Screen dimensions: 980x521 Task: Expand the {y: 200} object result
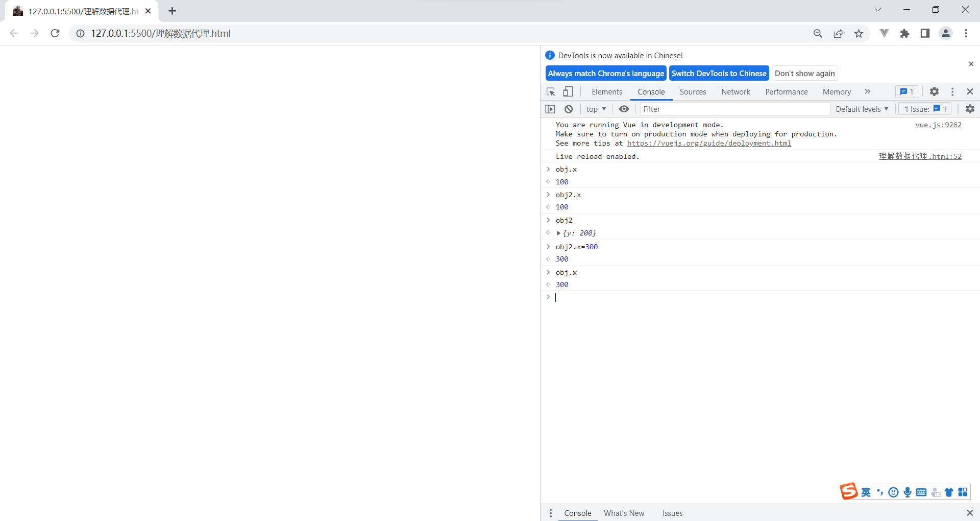(x=558, y=233)
